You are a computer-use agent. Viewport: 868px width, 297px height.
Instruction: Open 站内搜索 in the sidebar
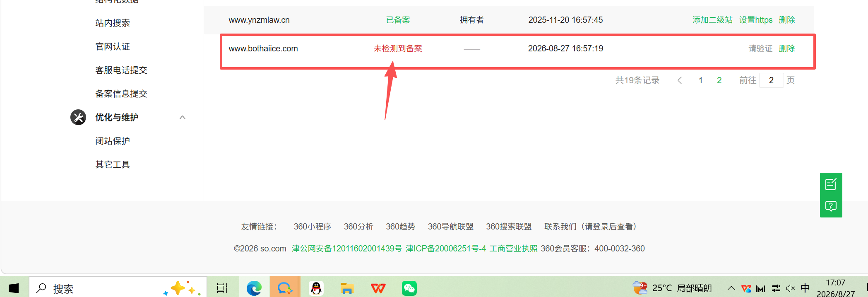(x=113, y=23)
